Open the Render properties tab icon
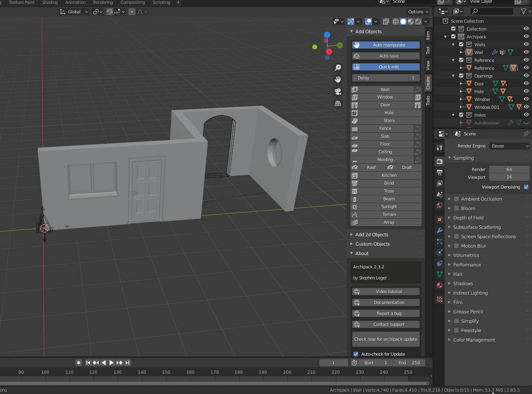The height and width of the screenshot is (394, 532). point(440,161)
